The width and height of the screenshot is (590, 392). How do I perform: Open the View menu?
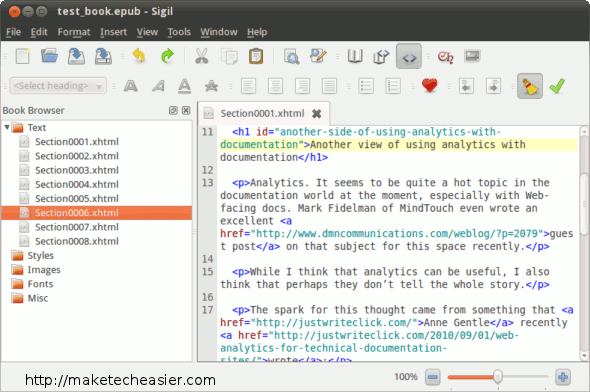pos(147,32)
